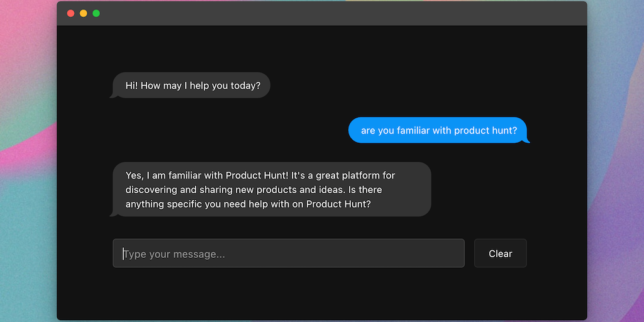This screenshot has height=322, width=644.
Task: Click the pink desktop wallpaper left of the window
Action: 26,94
